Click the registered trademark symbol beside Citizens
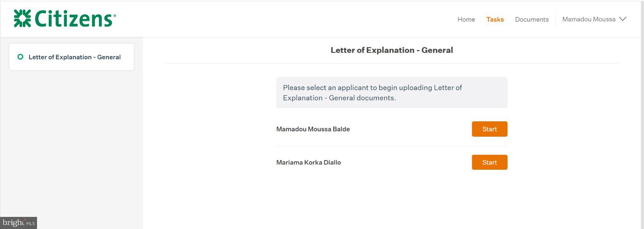This screenshot has height=229, width=644. coord(115,16)
